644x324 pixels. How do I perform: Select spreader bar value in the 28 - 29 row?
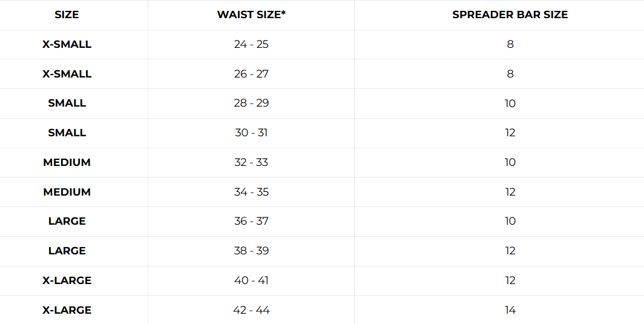point(510,104)
